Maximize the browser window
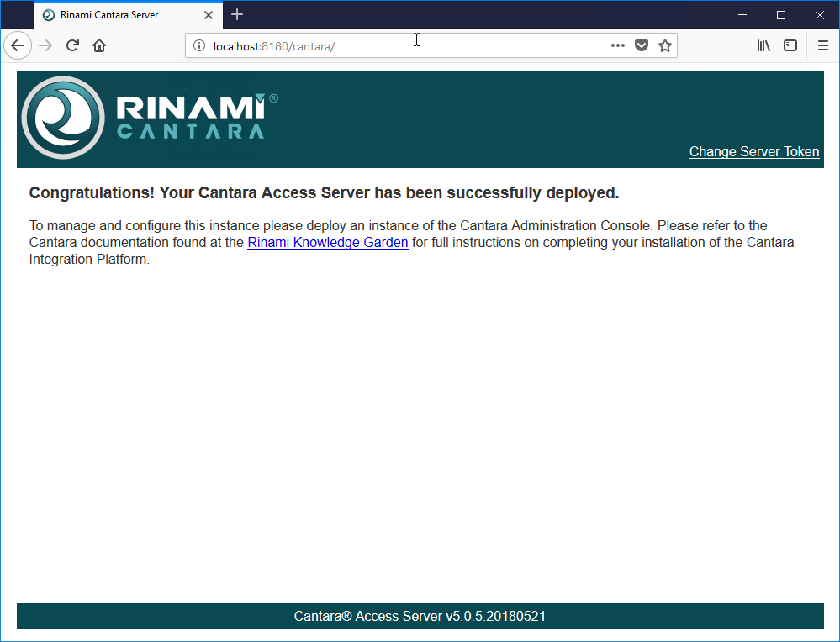Image resolution: width=840 pixels, height=642 pixels. [780, 14]
